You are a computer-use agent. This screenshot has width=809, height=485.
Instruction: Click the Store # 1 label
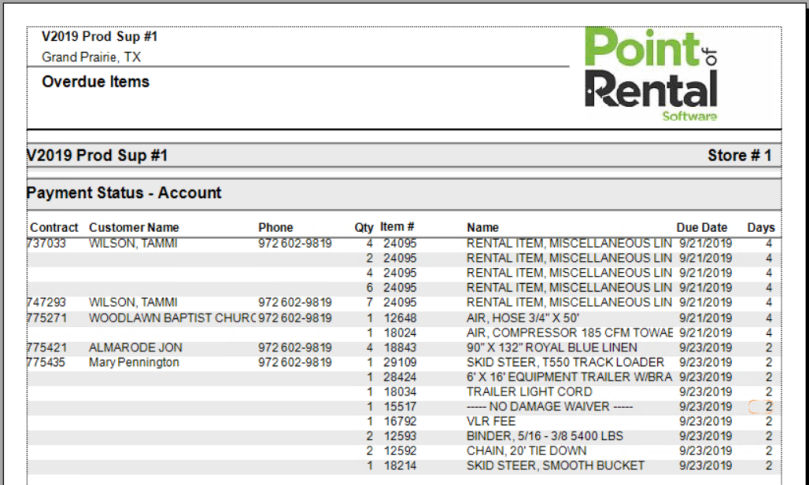pos(739,156)
